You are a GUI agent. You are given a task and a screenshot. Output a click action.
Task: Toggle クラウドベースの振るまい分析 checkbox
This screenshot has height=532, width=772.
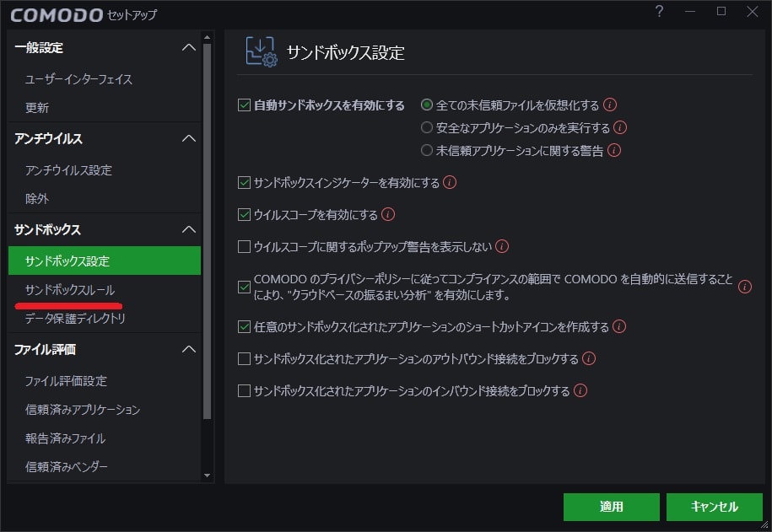coord(244,287)
